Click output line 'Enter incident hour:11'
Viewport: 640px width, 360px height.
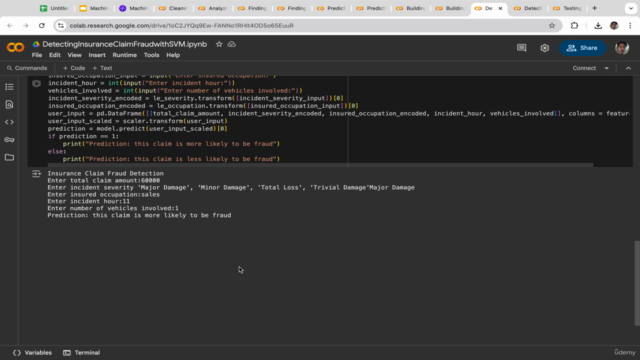tap(89, 201)
